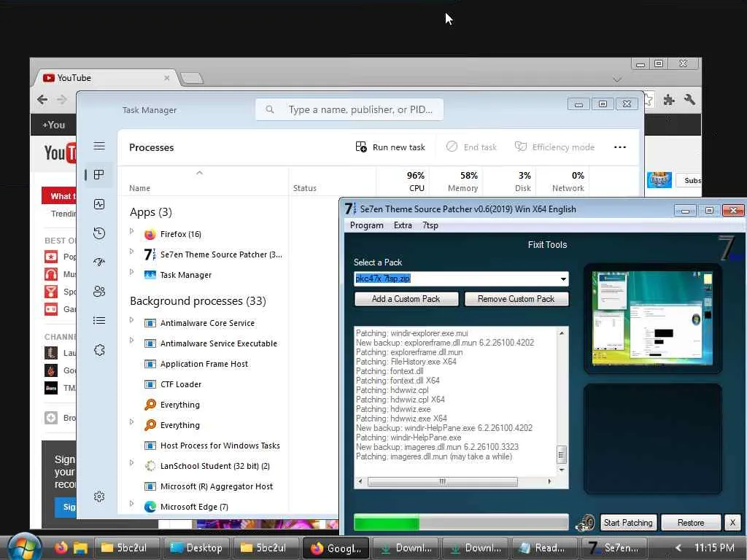
Task: Click the speaker sound icon beside Start Patching
Action: (x=585, y=523)
